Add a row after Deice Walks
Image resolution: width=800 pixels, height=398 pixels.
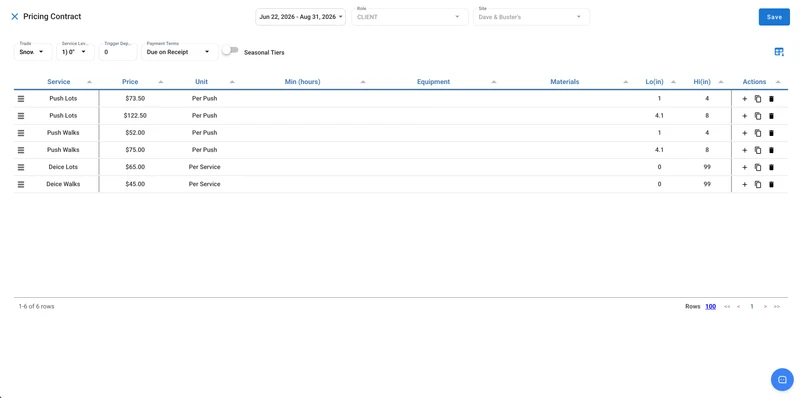point(744,184)
